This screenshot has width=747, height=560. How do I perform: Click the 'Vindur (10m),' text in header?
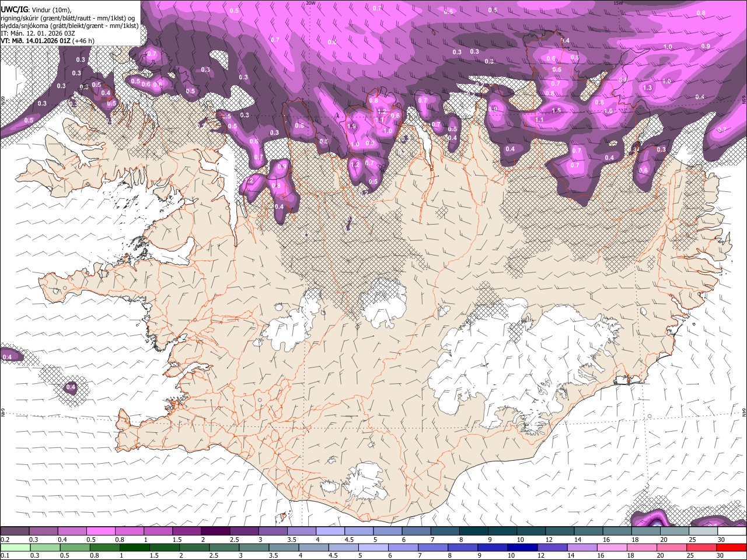[52, 10]
